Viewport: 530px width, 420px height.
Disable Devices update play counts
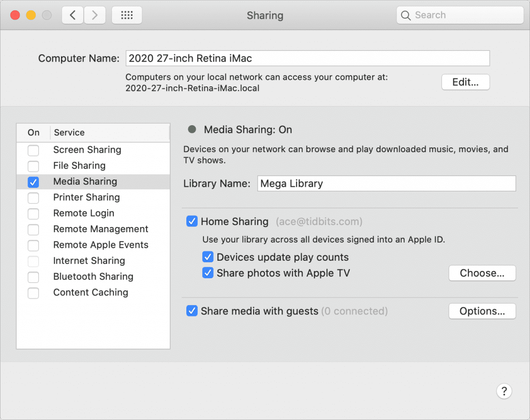coord(208,257)
